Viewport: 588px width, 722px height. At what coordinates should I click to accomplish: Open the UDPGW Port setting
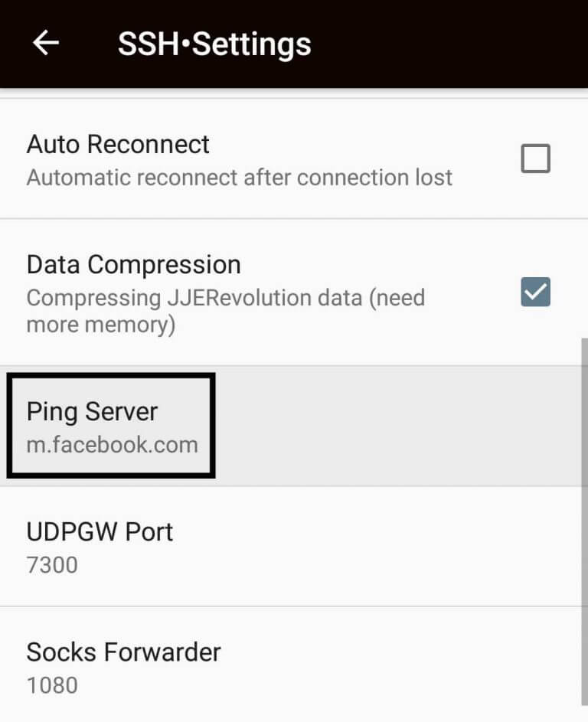coord(294,547)
